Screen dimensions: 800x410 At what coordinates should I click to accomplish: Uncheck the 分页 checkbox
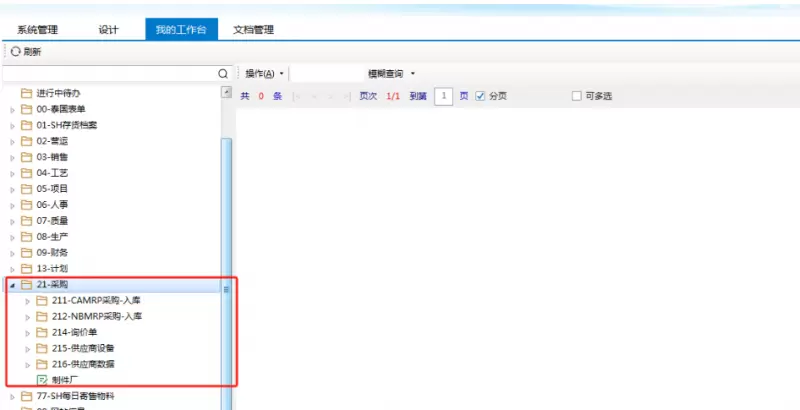(480, 96)
